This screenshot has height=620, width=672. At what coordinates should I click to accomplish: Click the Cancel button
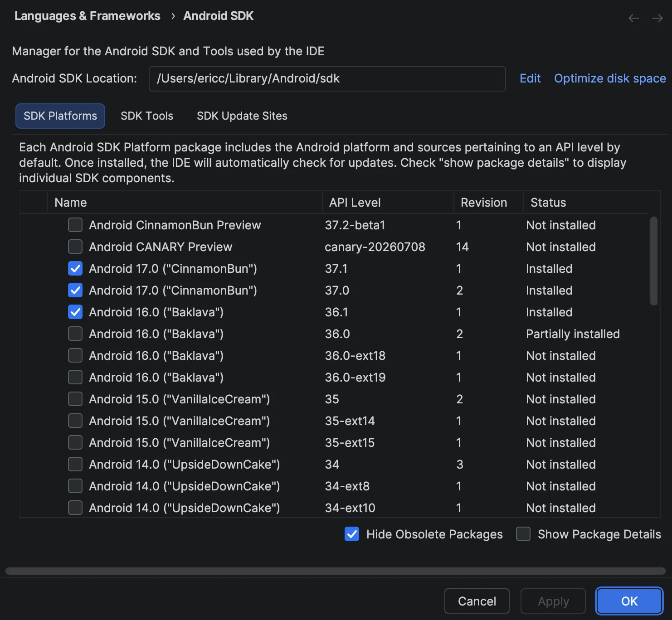(x=477, y=601)
